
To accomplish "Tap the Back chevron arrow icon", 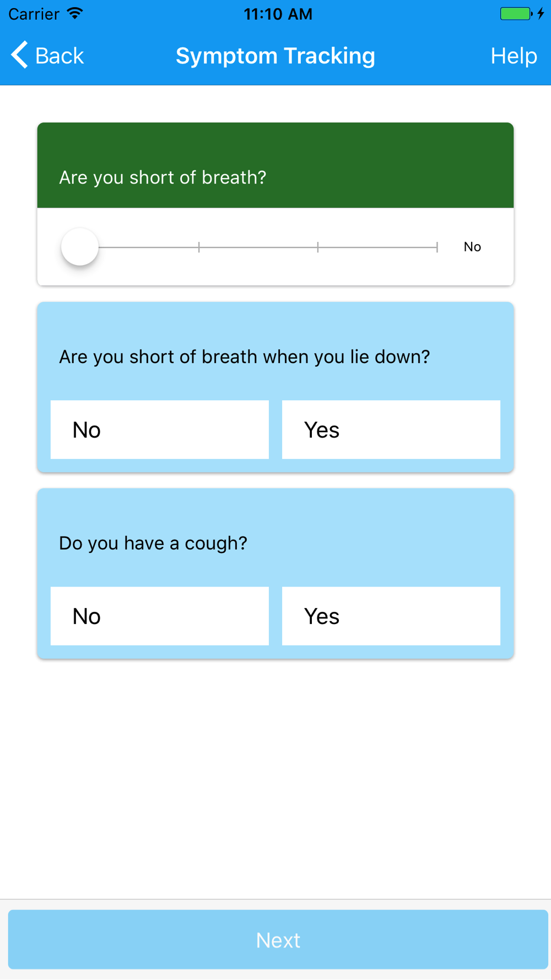I will (19, 55).
